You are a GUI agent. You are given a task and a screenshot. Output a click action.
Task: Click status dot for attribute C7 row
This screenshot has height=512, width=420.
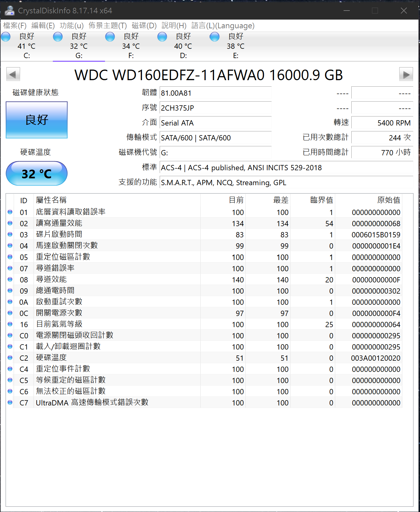pos(10,402)
